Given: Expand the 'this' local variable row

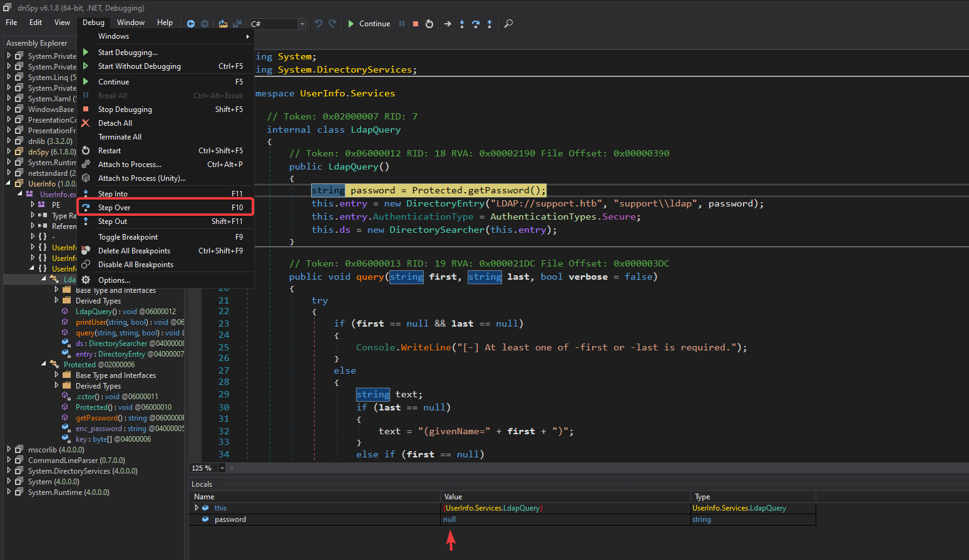Looking at the screenshot, I should point(197,508).
